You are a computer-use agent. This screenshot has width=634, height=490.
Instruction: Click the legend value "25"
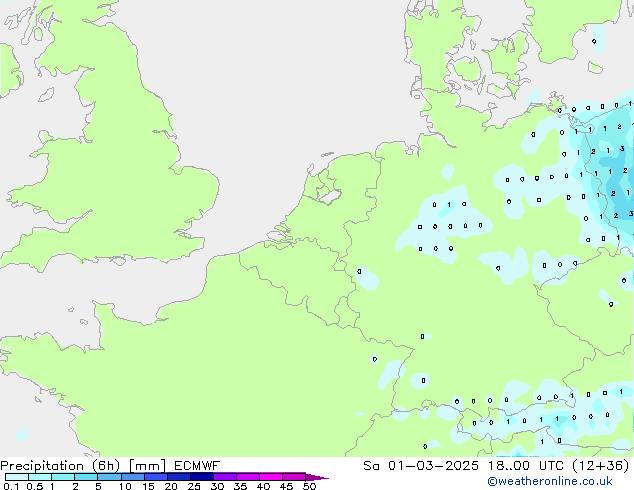click(194, 486)
